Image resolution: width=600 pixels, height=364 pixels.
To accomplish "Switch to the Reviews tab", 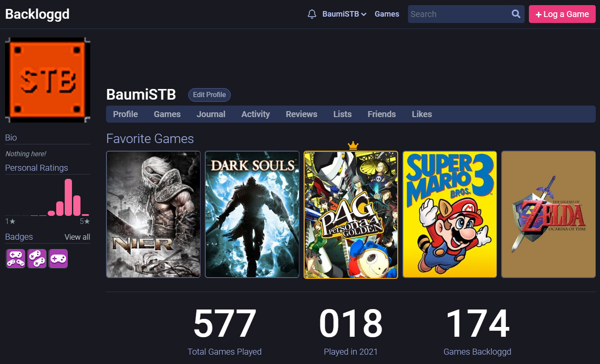I will [x=301, y=114].
